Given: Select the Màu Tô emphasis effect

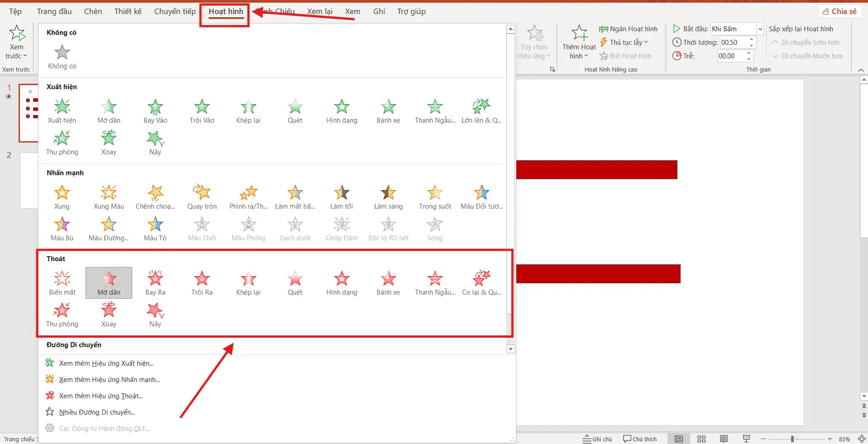Looking at the screenshot, I should 155,229.
